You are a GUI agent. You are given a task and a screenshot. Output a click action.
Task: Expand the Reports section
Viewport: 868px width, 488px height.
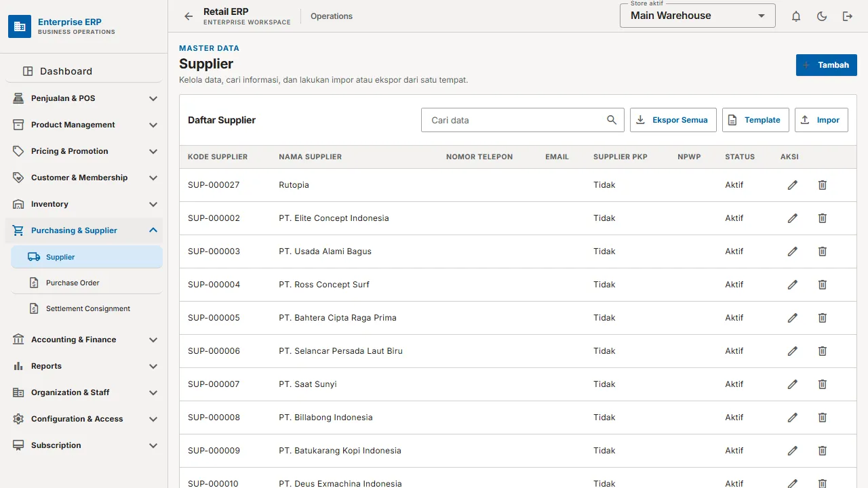click(85, 366)
